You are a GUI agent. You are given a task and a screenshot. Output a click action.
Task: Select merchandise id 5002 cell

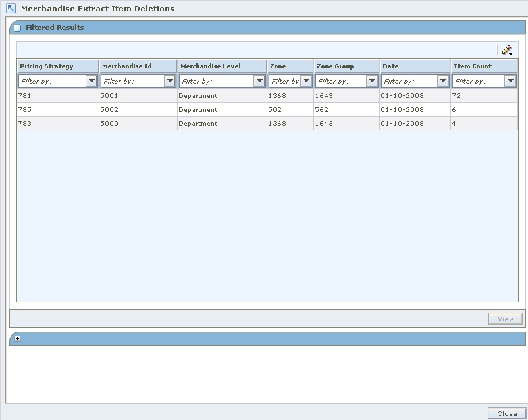coord(138,109)
